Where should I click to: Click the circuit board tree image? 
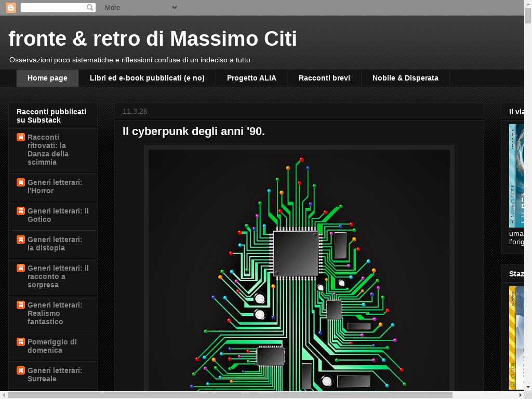[299, 270]
